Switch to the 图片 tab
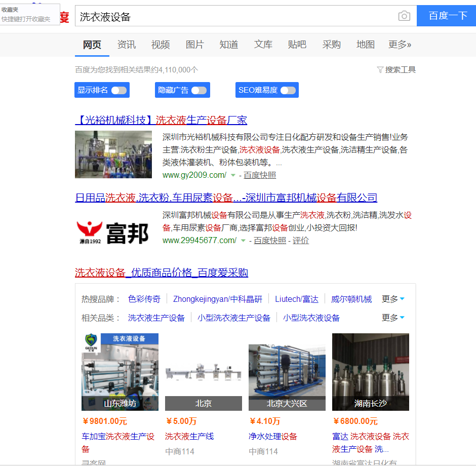 [194, 45]
